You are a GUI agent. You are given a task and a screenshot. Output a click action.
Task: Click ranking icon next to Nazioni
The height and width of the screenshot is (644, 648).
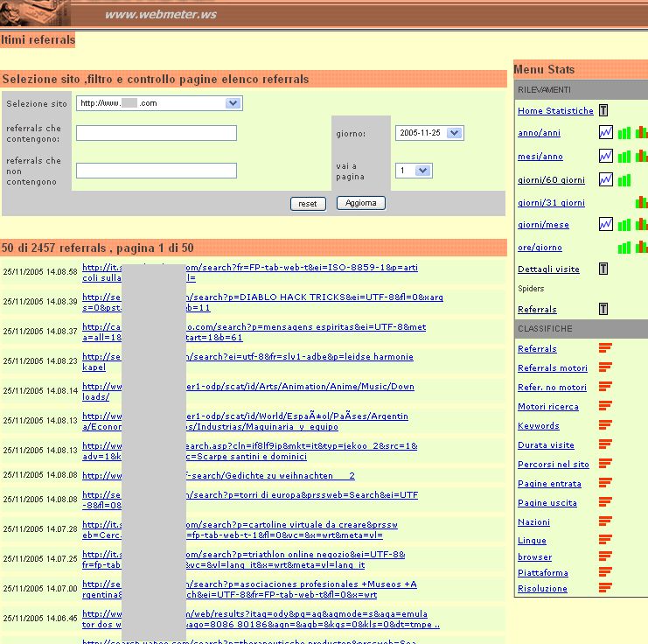coord(605,521)
